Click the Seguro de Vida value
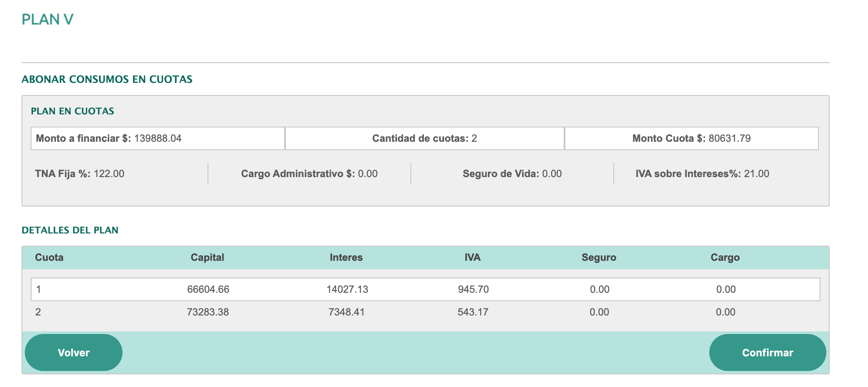Image resolution: width=868 pixels, height=387 pixels. pyautogui.click(x=551, y=174)
